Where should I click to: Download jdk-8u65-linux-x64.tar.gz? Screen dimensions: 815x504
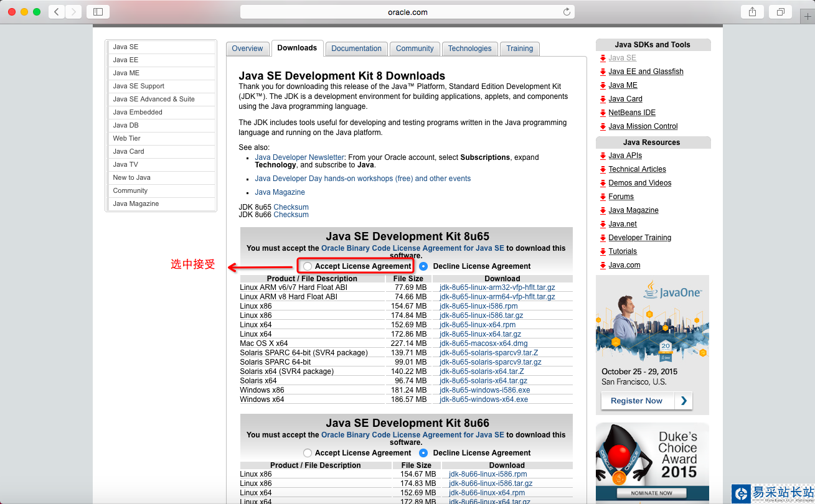[481, 334]
